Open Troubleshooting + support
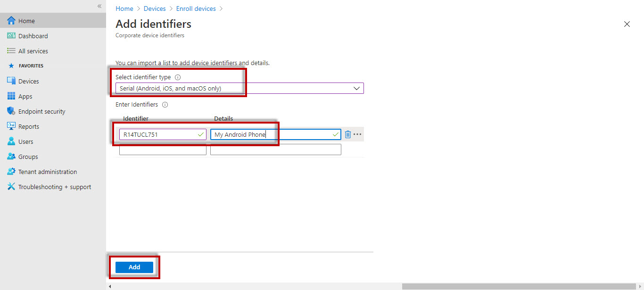 click(55, 186)
